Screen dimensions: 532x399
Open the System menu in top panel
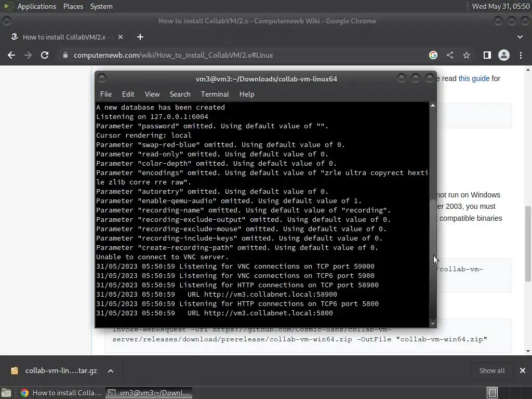pyautogui.click(x=101, y=6)
